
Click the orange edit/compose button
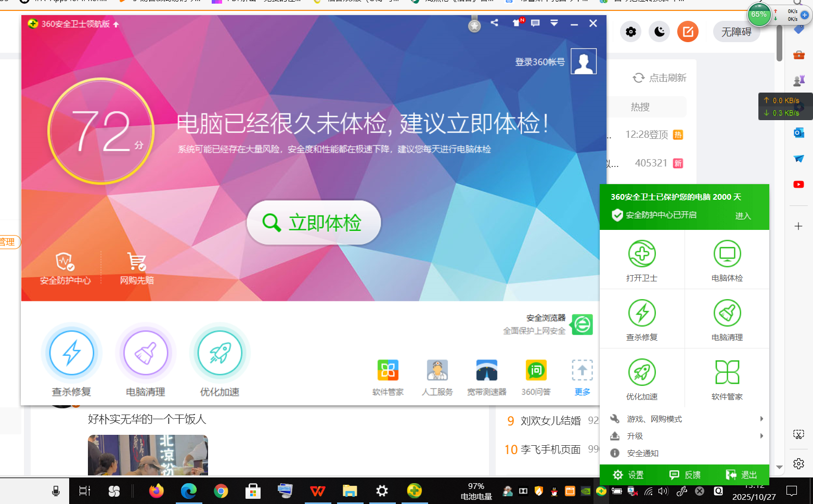pos(688,32)
